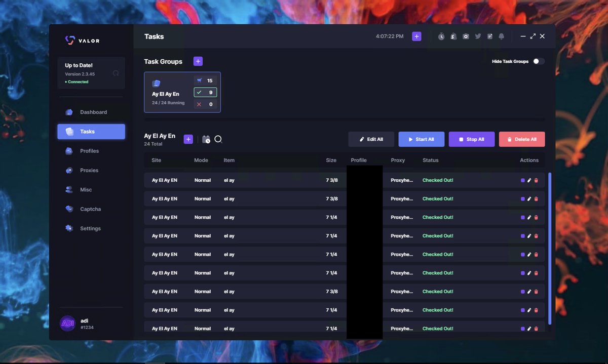Screen dimensions: 608x364
Task: Click the Twitter icon in the title bar
Action: [x=477, y=36]
